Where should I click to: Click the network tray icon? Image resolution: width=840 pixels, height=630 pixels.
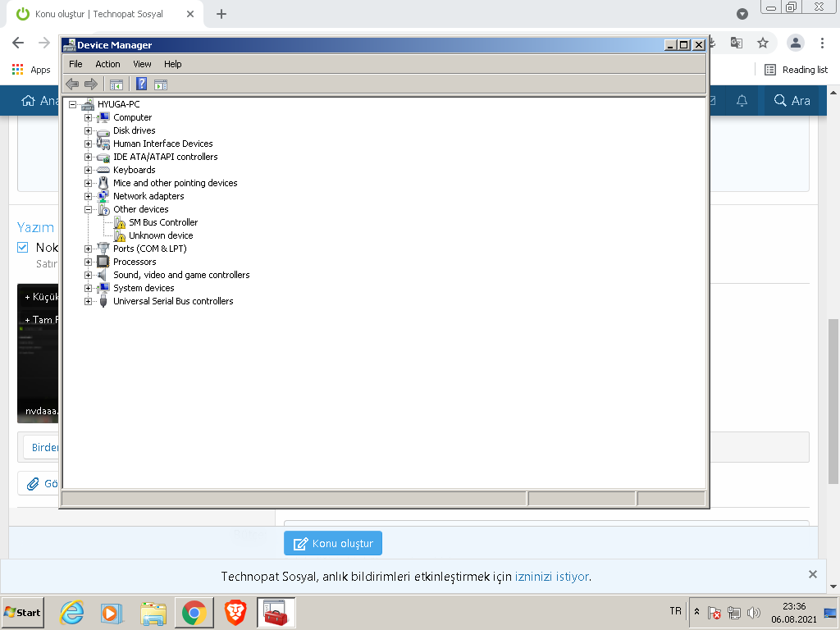(734, 612)
